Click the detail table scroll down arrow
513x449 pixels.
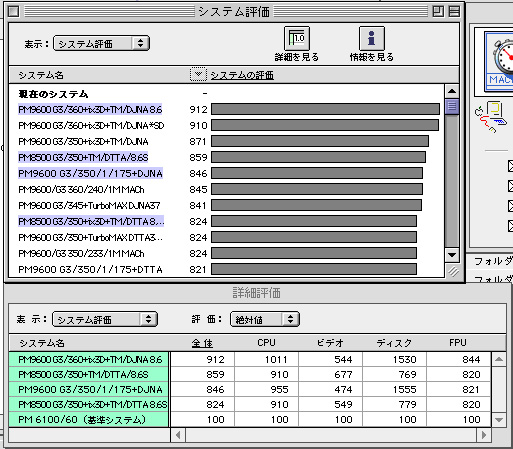(499, 420)
